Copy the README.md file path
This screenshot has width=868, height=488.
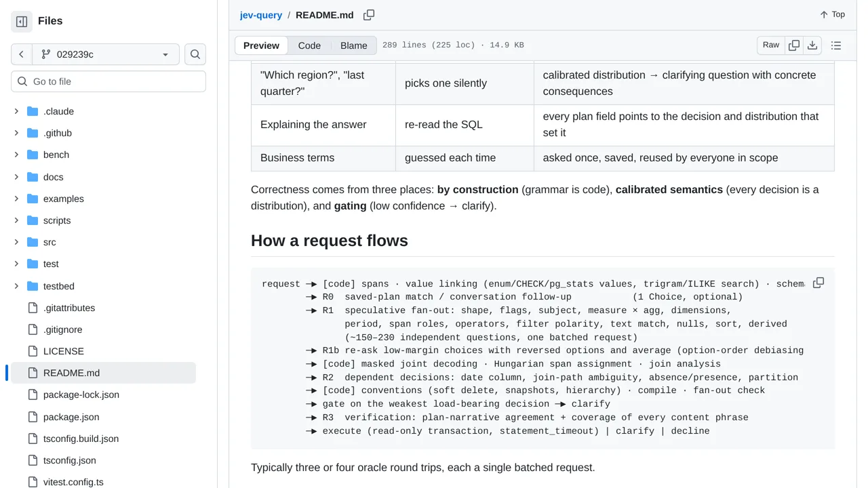coord(369,15)
